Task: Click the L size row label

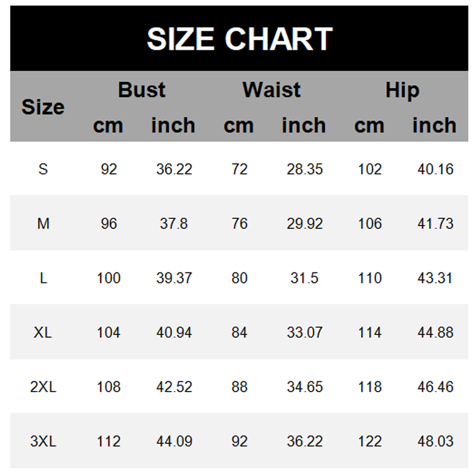Action: click(43, 278)
